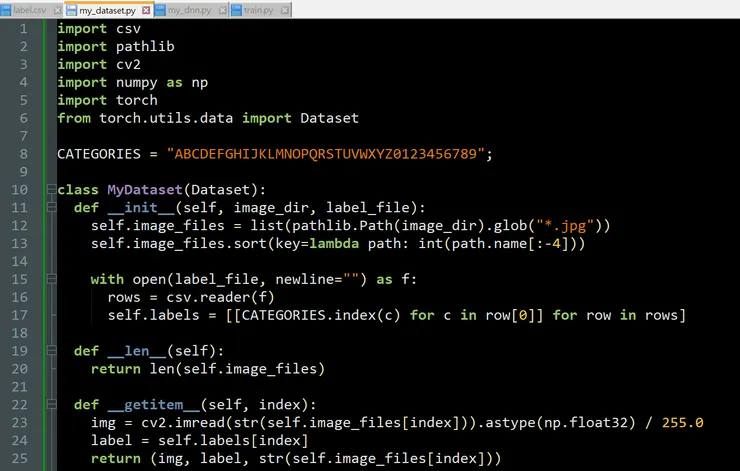Click the word 'csv' on line 1
This screenshot has width=740, height=471.
point(128,29)
